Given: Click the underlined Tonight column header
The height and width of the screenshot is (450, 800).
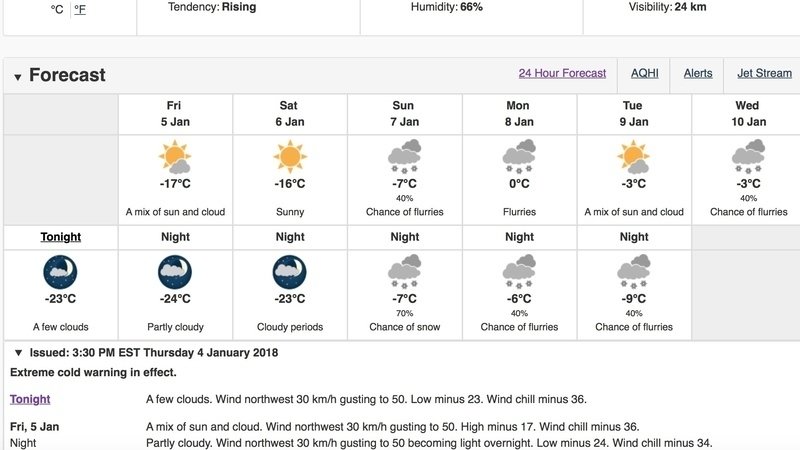Looking at the screenshot, I should (x=61, y=237).
